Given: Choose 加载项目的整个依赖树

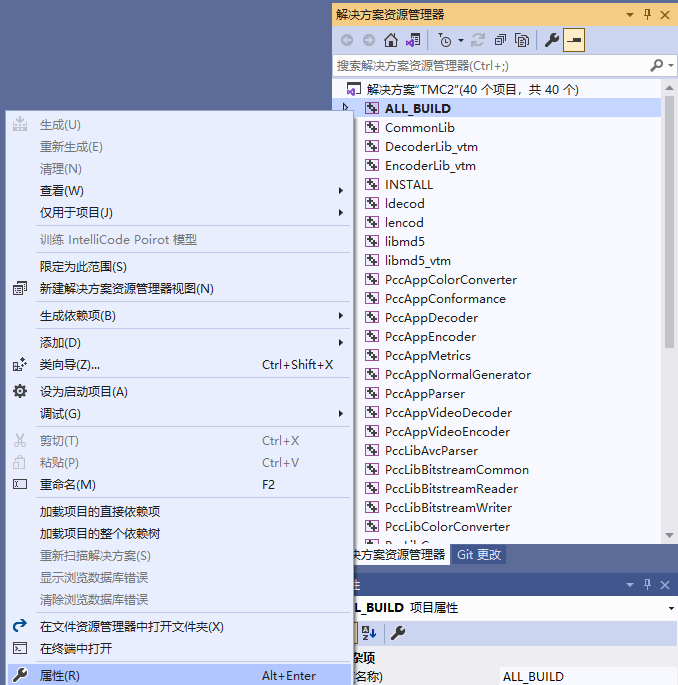Looking at the screenshot, I should click(179, 533).
